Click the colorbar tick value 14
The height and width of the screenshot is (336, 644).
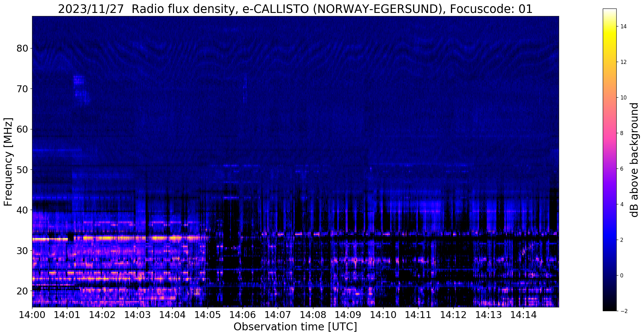pos(623,26)
